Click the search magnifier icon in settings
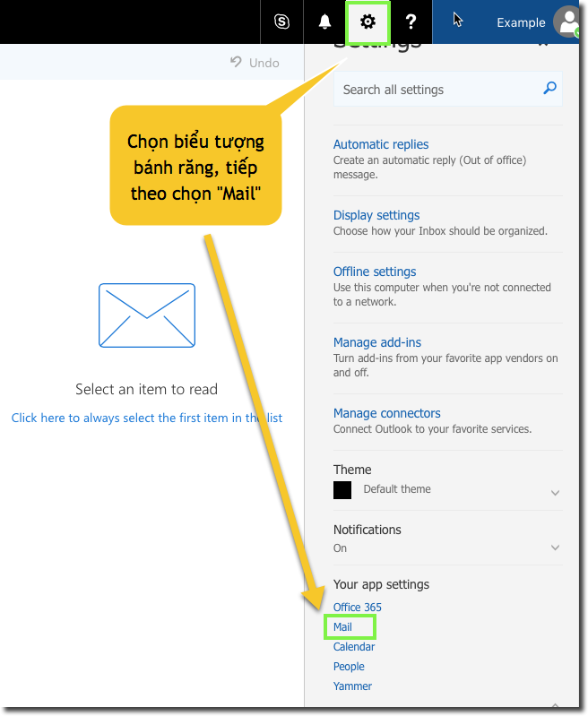The image size is (588, 716). click(x=549, y=89)
